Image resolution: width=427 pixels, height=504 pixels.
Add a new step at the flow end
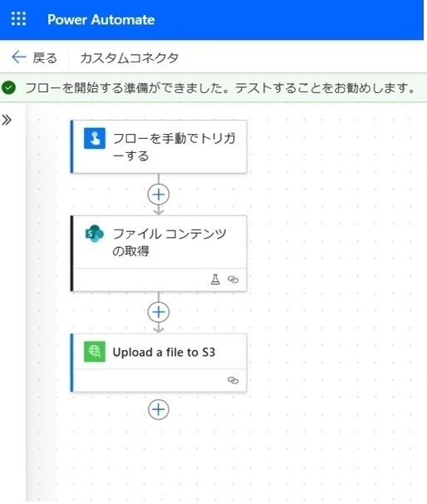(159, 409)
